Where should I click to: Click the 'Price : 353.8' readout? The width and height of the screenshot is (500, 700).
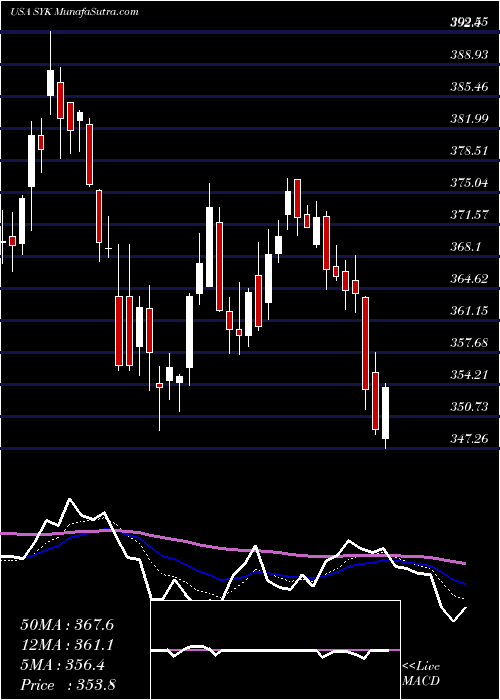click(x=68, y=685)
